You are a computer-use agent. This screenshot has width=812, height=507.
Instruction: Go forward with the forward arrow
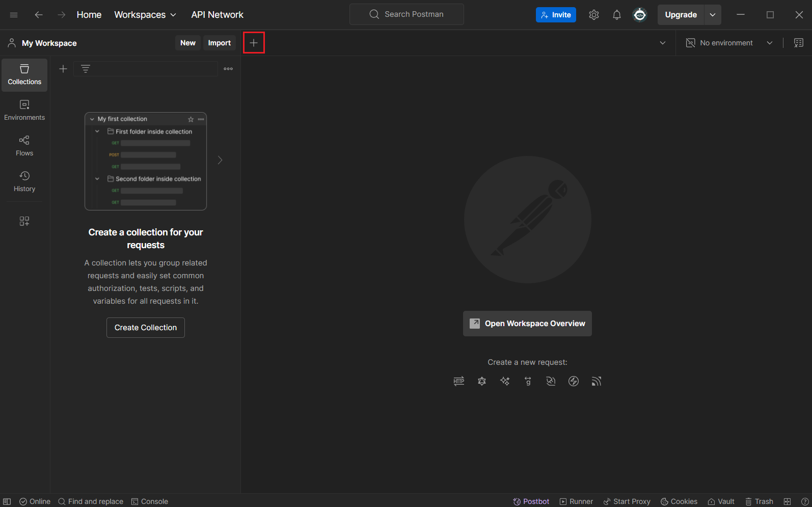(61, 15)
